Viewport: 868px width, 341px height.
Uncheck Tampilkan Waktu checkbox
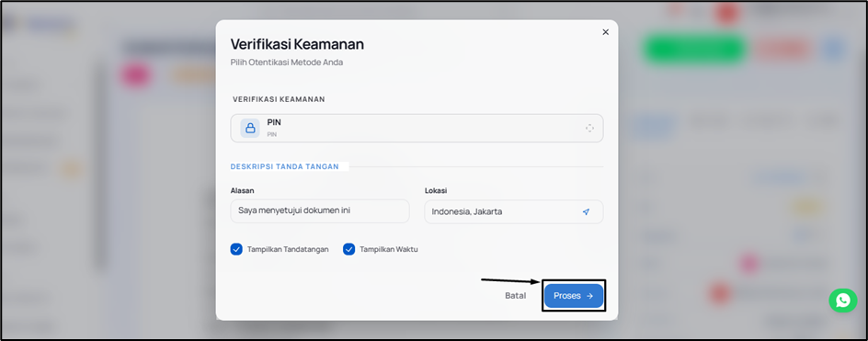(348, 249)
